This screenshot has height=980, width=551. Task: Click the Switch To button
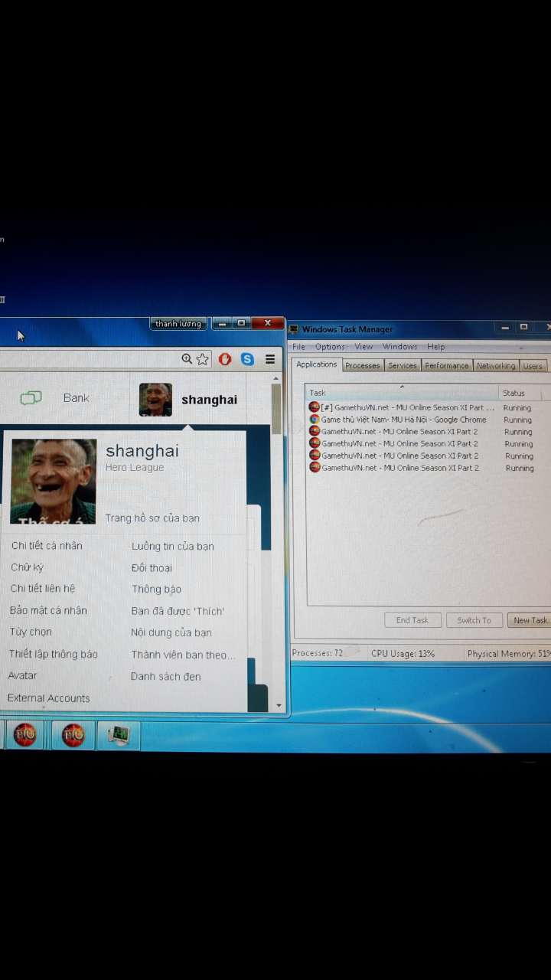click(x=474, y=620)
